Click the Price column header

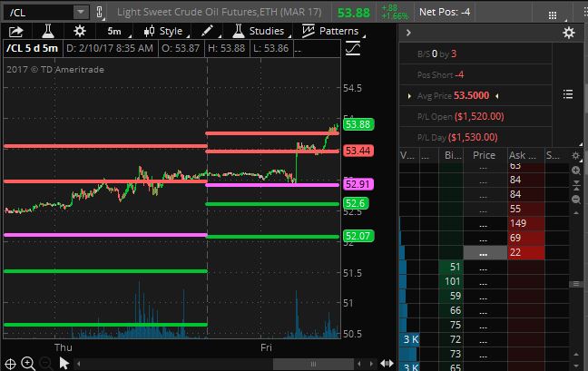[x=484, y=155]
